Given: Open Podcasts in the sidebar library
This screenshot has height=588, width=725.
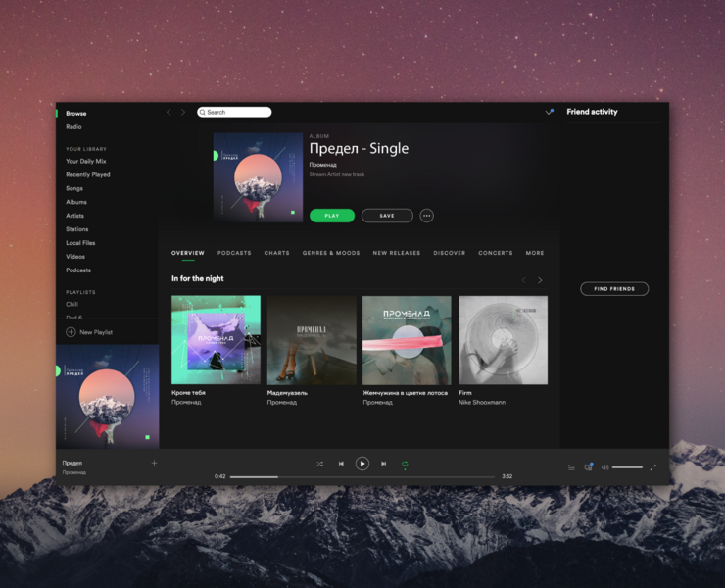Looking at the screenshot, I should [78, 270].
